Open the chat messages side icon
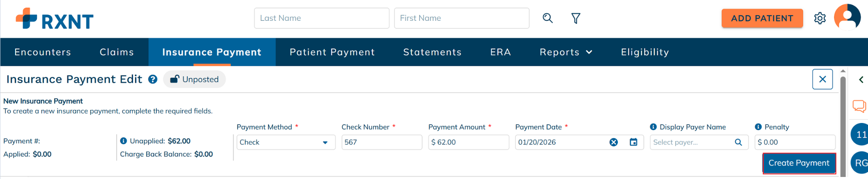 click(x=859, y=106)
